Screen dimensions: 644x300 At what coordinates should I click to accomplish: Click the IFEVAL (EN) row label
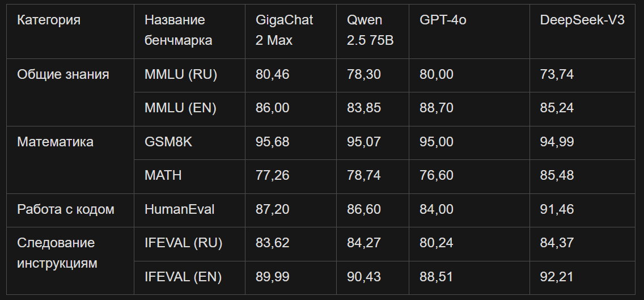point(189,277)
